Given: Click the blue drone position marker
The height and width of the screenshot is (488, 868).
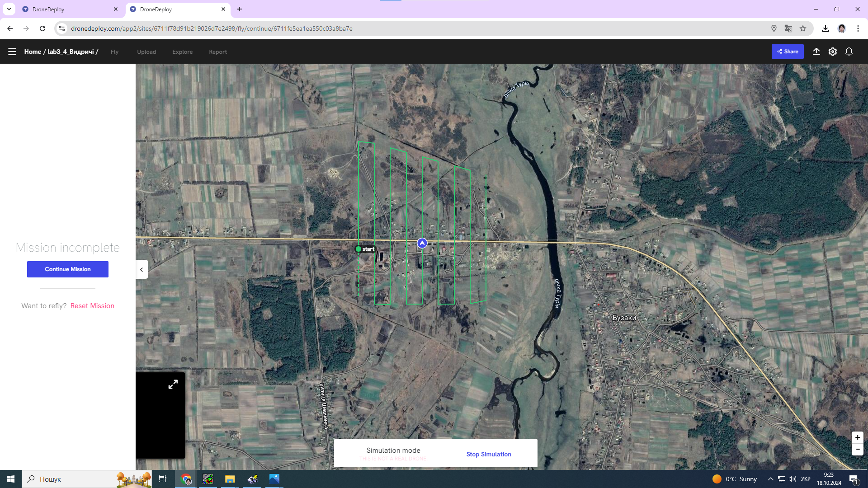Looking at the screenshot, I should pyautogui.click(x=422, y=243).
